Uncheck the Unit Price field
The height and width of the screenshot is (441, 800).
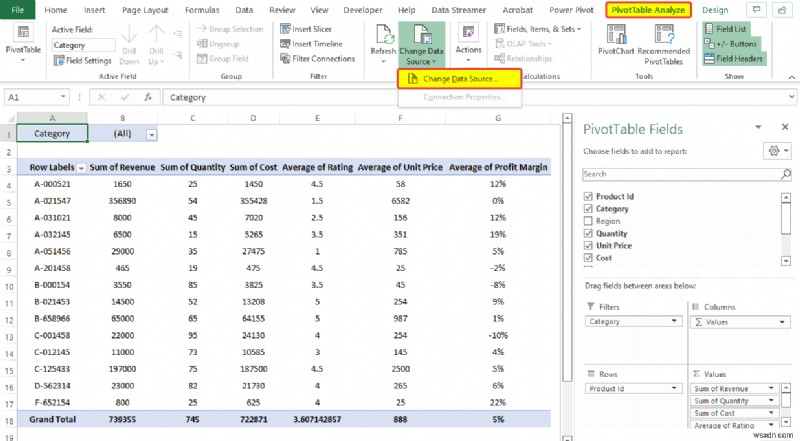(x=588, y=246)
